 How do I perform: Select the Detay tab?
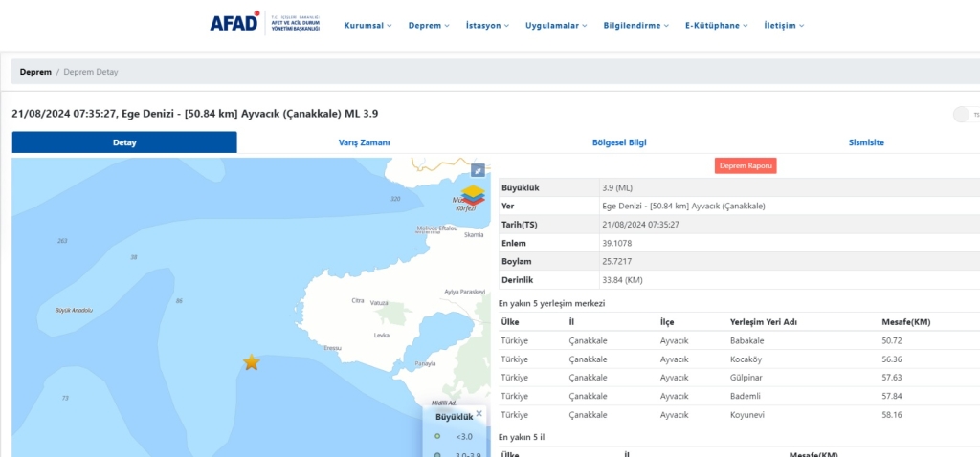point(124,142)
